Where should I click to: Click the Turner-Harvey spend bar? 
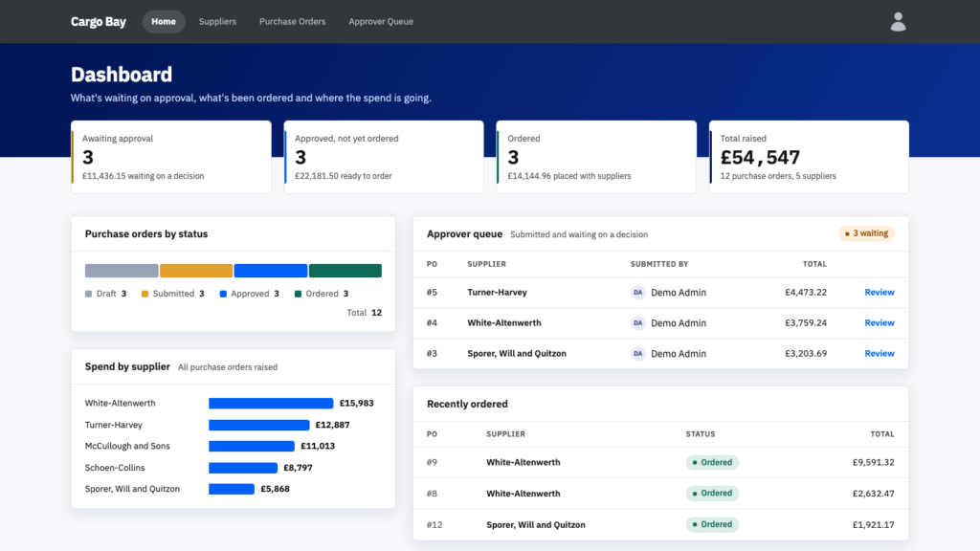258,425
